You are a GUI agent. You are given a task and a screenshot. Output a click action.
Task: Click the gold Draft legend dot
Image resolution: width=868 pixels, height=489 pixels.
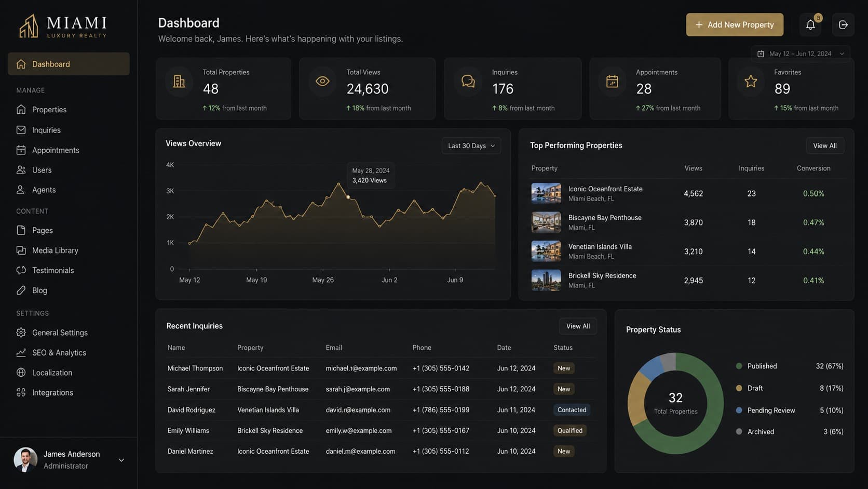click(x=739, y=388)
